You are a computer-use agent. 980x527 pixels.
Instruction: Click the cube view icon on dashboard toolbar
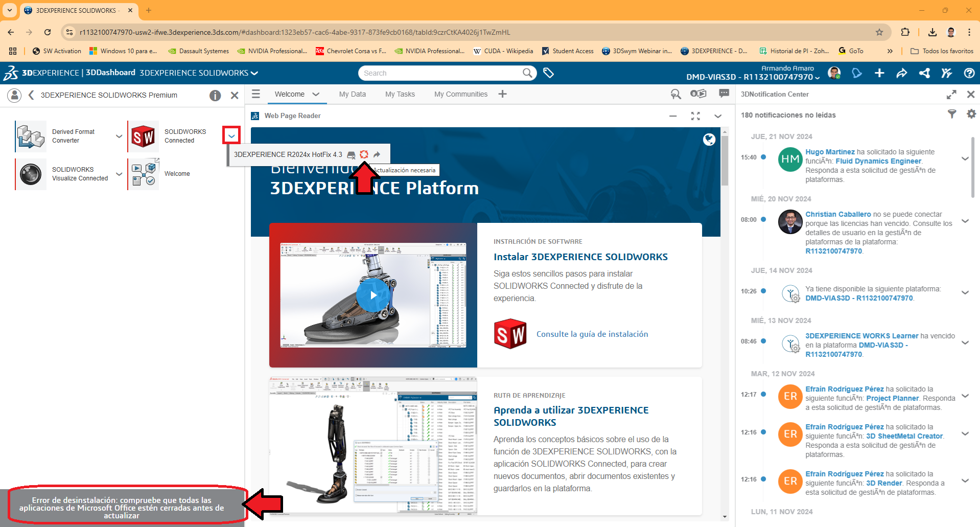coord(698,94)
